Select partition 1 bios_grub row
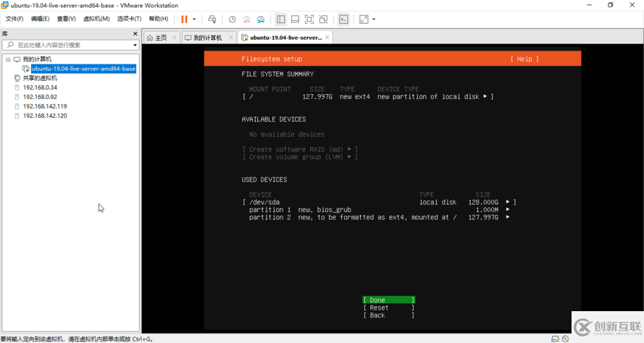The height and width of the screenshot is (343, 644). click(x=379, y=210)
